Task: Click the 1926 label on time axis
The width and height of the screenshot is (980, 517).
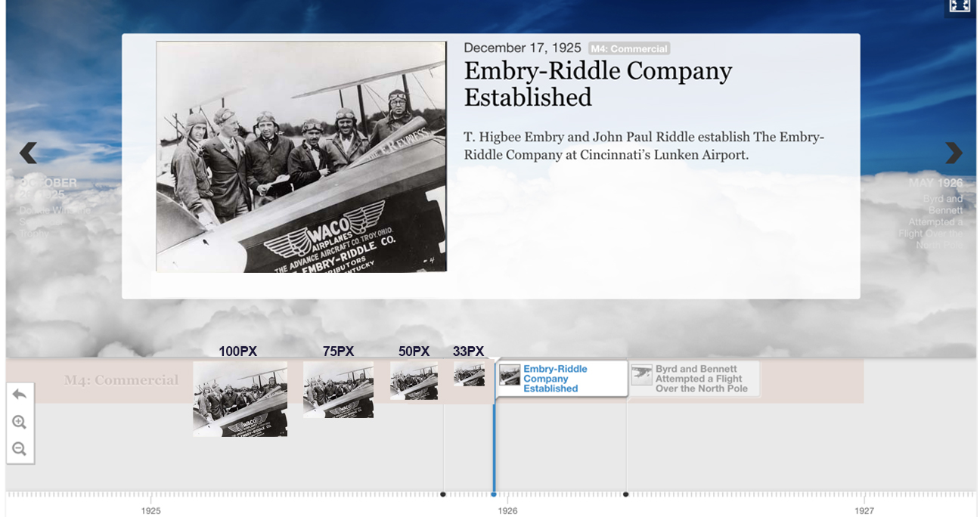Action: 507,511
